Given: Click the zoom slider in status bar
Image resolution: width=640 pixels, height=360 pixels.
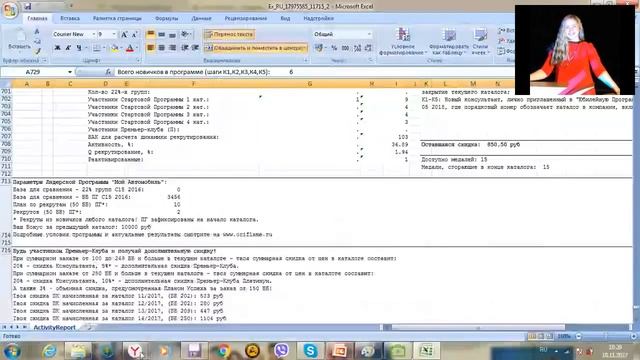Looking at the screenshot, I should point(606,336).
